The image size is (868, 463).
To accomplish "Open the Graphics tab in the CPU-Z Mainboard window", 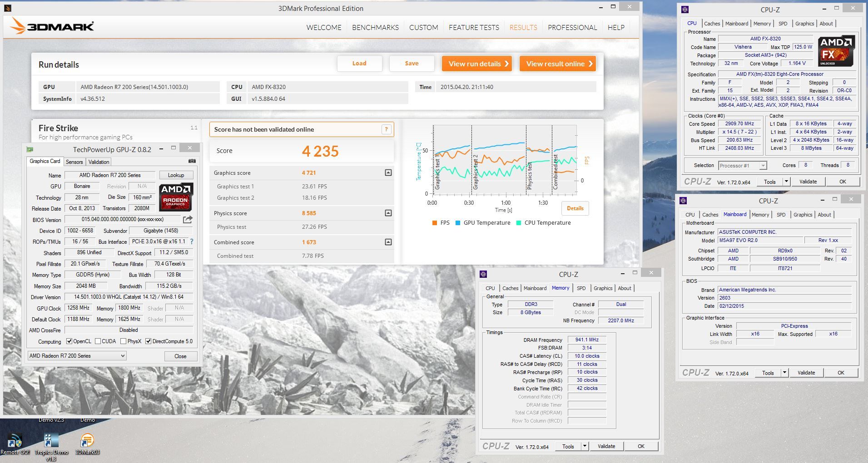I will click(803, 215).
